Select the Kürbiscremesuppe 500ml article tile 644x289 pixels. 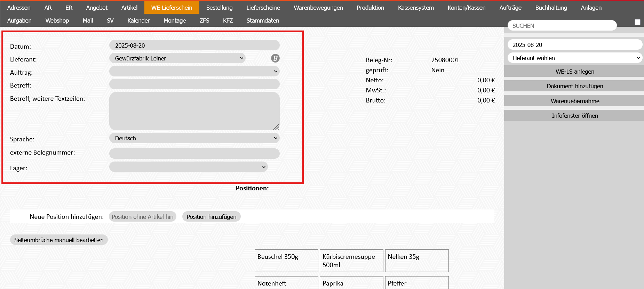coord(351,261)
